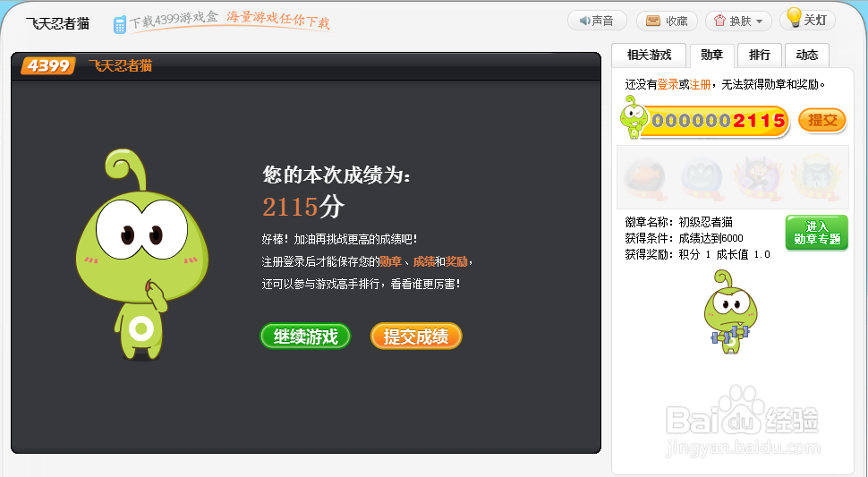Click the 成绩 link in result text
The width and height of the screenshot is (868, 477).
click(424, 261)
